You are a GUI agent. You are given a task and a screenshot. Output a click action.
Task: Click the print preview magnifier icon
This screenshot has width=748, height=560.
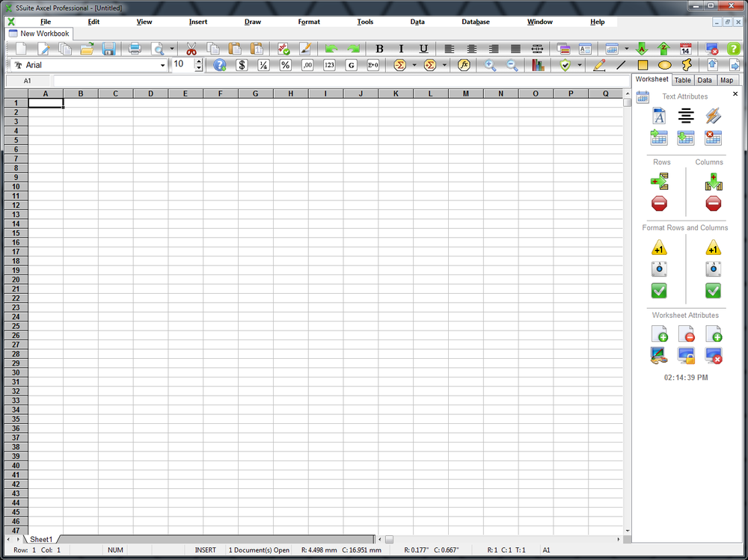(157, 49)
